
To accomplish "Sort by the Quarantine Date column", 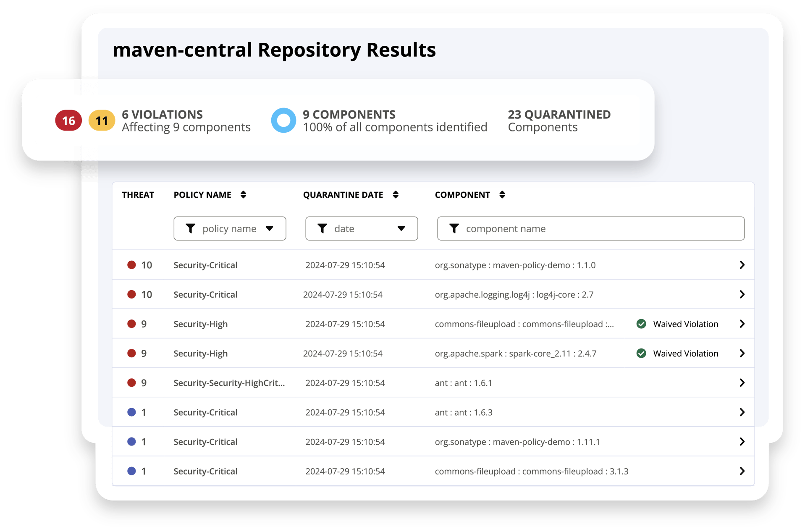I will pyautogui.click(x=395, y=194).
